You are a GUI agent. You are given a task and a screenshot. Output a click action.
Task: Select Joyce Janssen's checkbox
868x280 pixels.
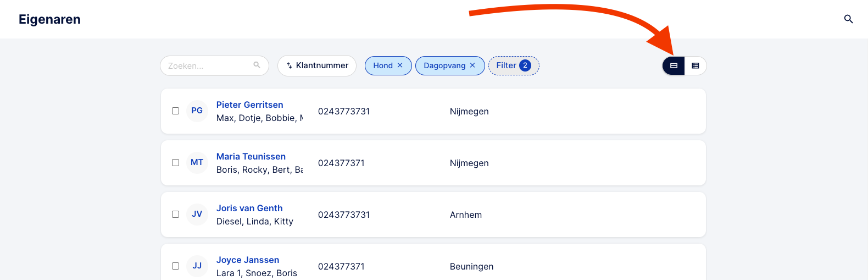(x=175, y=266)
